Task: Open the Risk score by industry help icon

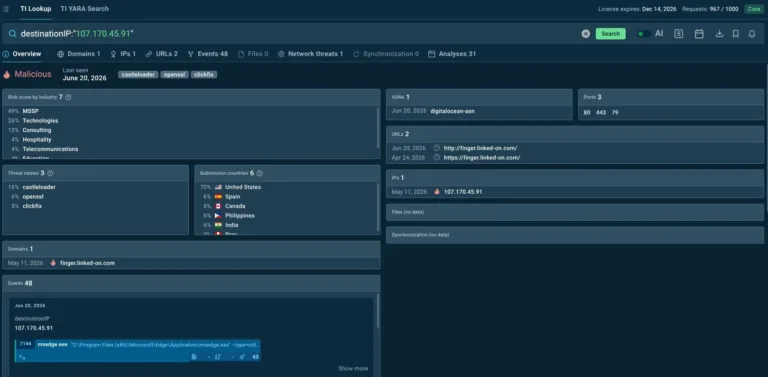Action: coord(68,97)
